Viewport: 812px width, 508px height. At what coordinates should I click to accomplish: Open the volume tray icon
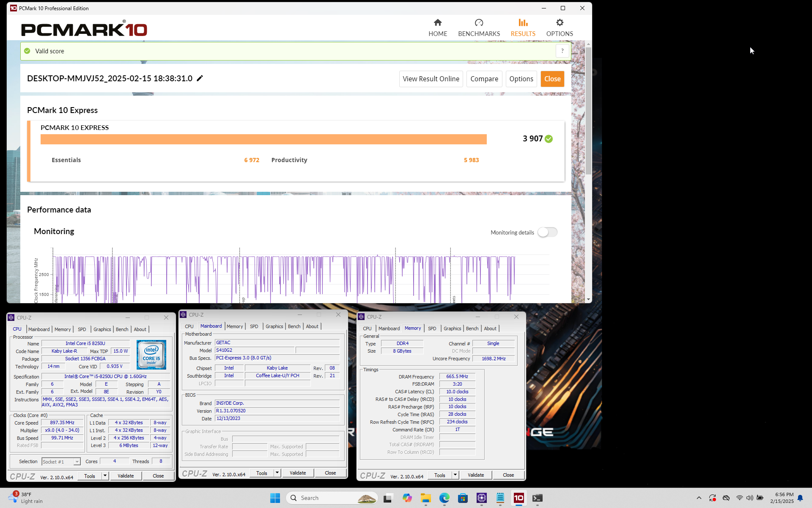pyautogui.click(x=749, y=498)
